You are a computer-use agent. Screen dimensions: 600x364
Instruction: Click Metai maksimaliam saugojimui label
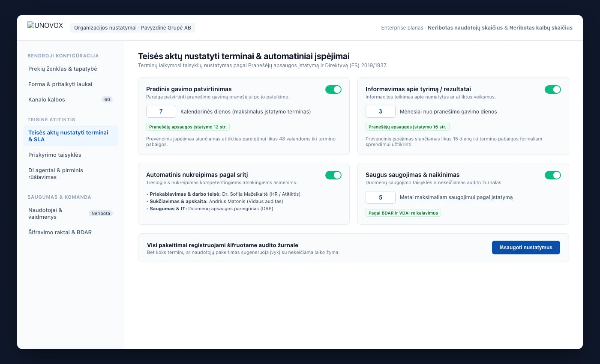456,197
